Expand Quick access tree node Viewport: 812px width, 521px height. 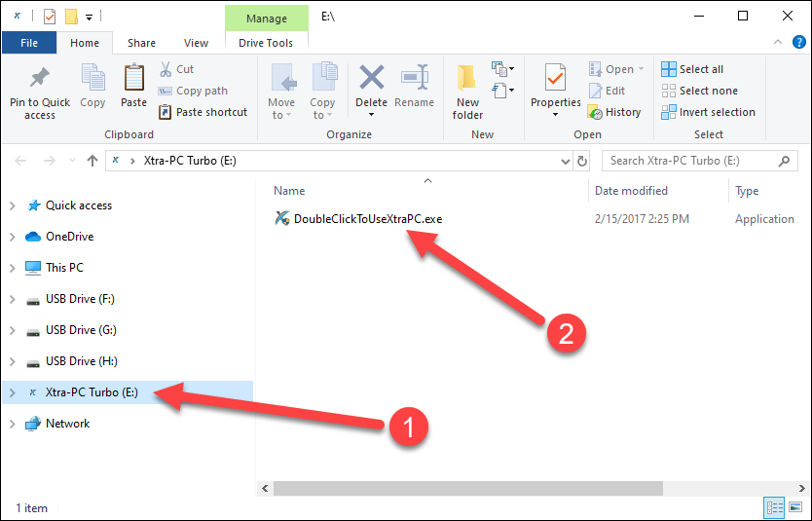coord(13,205)
